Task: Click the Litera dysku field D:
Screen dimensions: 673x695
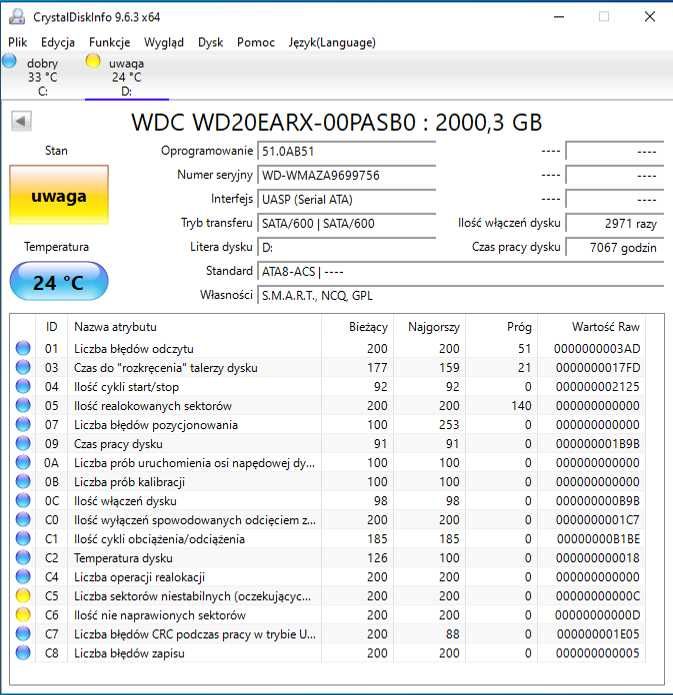Action: pyautogui.click(x=347, y=247)
